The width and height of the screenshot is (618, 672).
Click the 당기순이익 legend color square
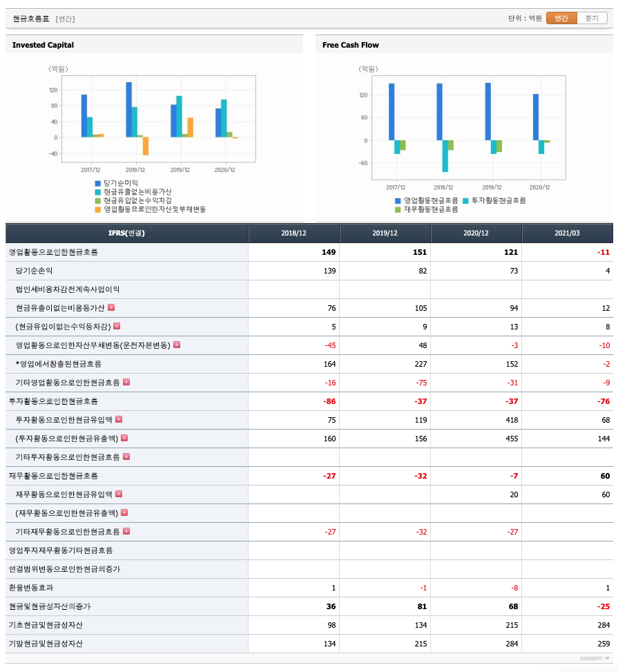pos(98,184)
